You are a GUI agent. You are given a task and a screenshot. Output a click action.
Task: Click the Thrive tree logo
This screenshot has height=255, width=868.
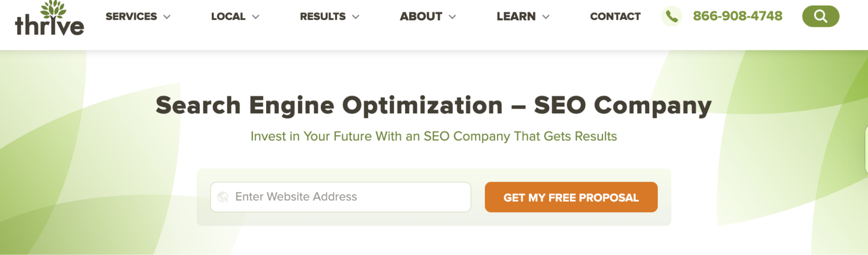tap(50, 18)
